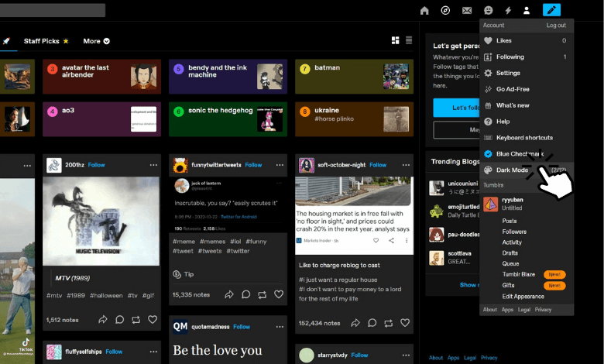Open options menu on 2001hz post
Screen dimensions: 604x364
click(x=153, y=165)
